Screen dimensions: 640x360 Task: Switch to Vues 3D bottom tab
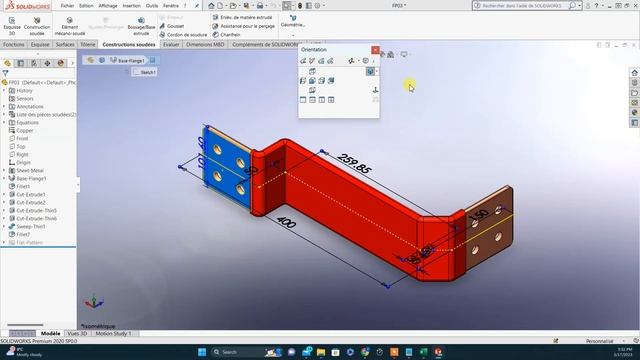click(x=77, y=333)
